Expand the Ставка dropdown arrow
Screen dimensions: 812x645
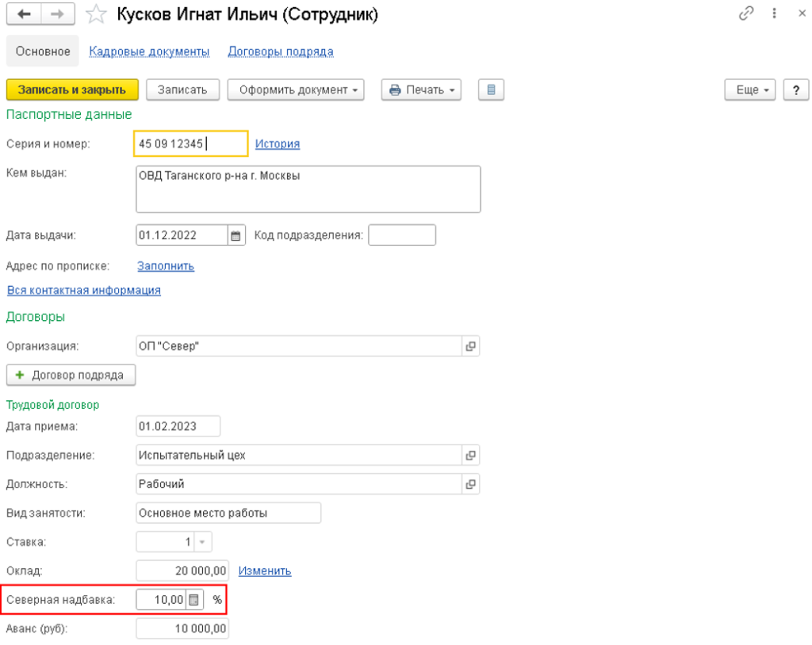pyautogui.click(x=201, y=542)
